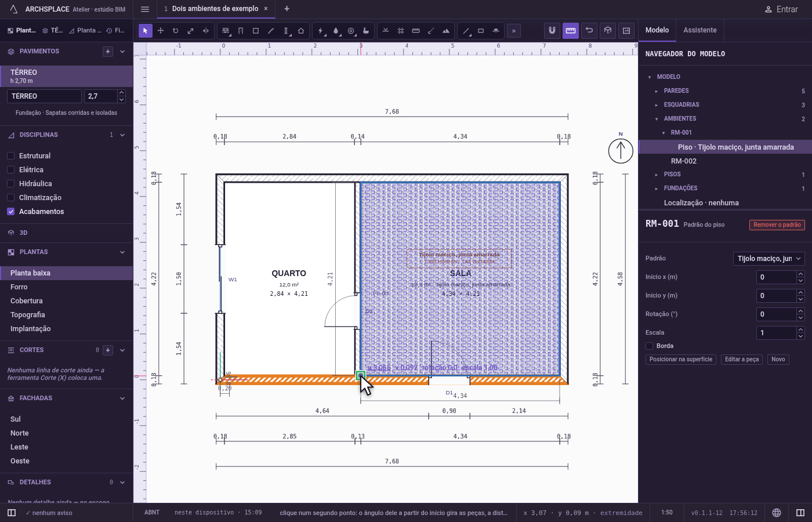This screenshot has width=812, height=522.
Task: Switch to the Assistente tab
Action: pyautogui.click(x=700, y=30)
